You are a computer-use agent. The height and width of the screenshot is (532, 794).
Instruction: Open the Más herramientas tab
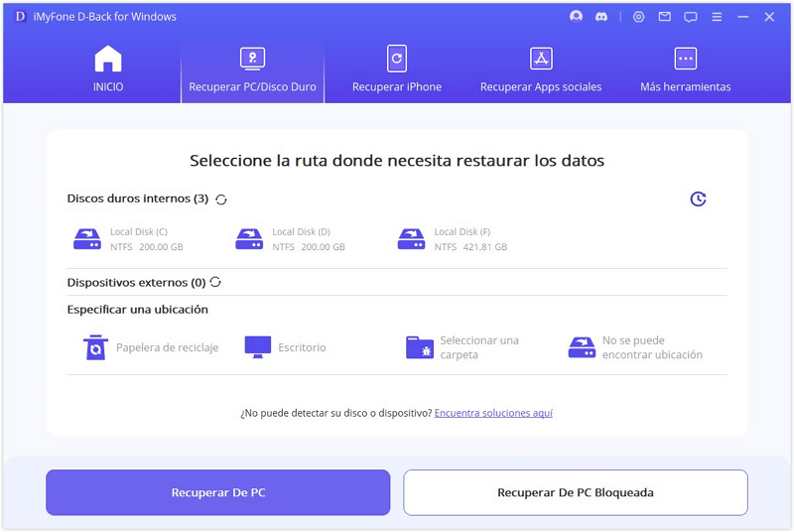click(x=685, y=69)
